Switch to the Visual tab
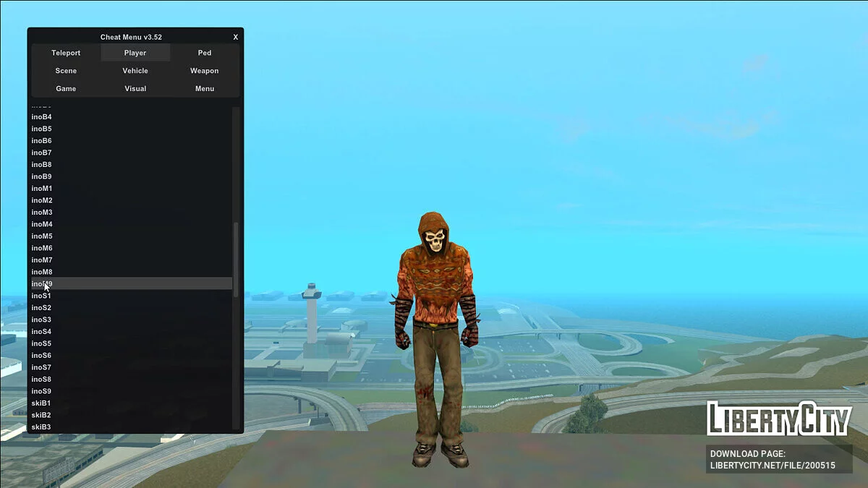 pyautogui.click(x=135, y=88)
